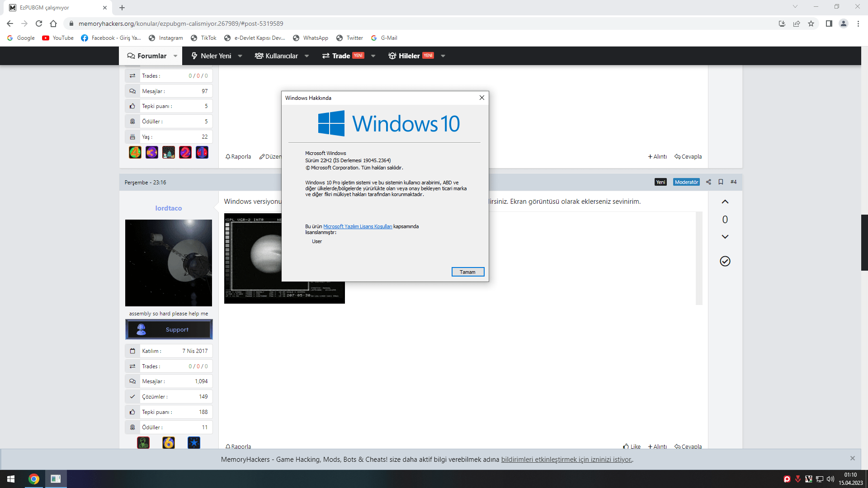
Task: Bookmark post #4
Action: 721,182
